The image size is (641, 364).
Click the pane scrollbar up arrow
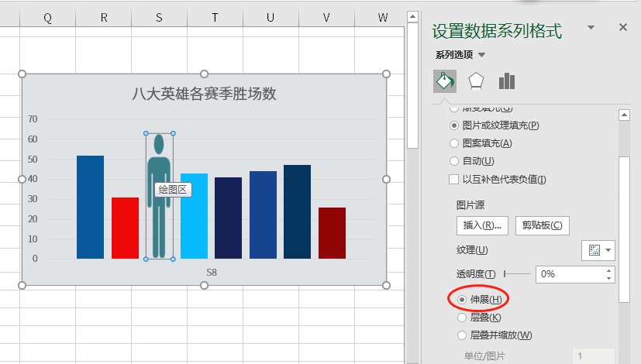pos(624,115)
